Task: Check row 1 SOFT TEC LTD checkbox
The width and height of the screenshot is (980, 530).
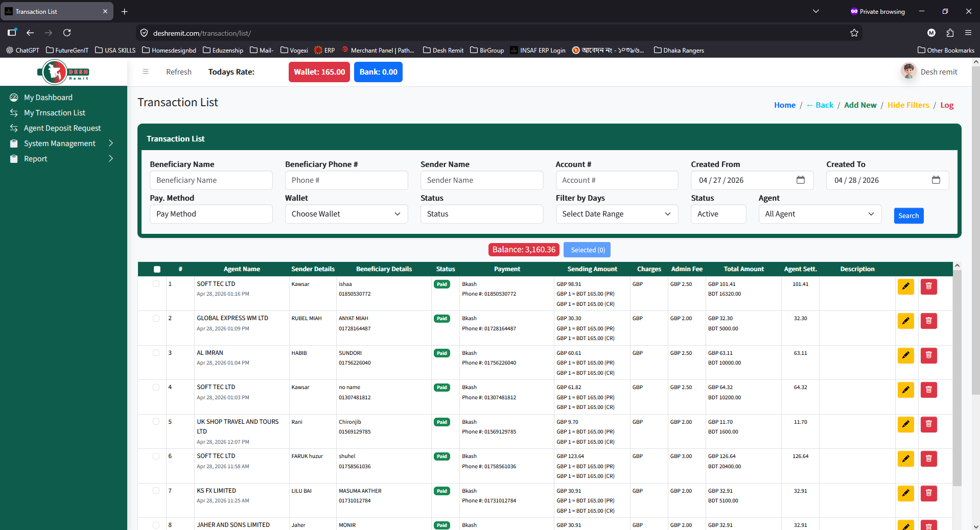Action: click(156, 284)
